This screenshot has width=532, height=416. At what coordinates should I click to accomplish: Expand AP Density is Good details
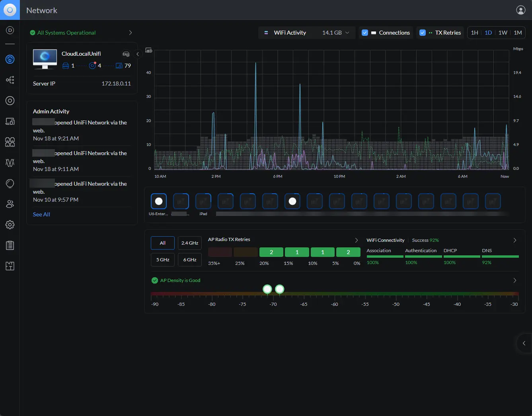point(514,280)
